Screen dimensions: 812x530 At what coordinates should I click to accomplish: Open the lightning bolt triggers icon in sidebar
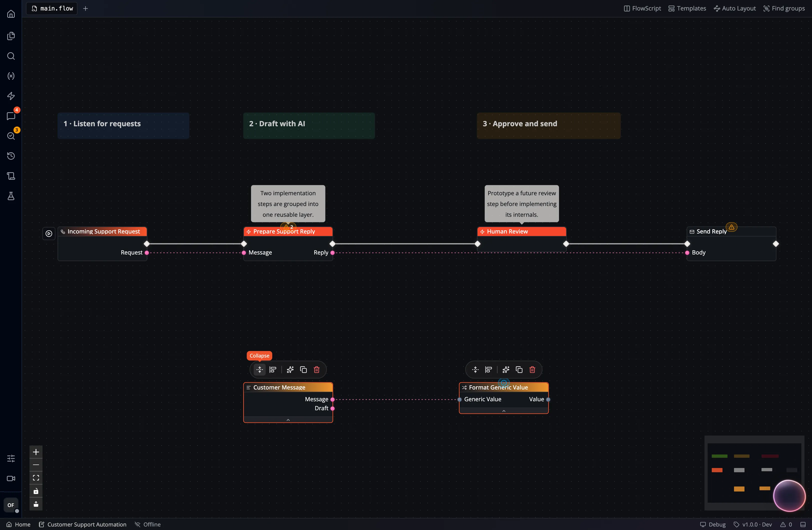[11, 96]
